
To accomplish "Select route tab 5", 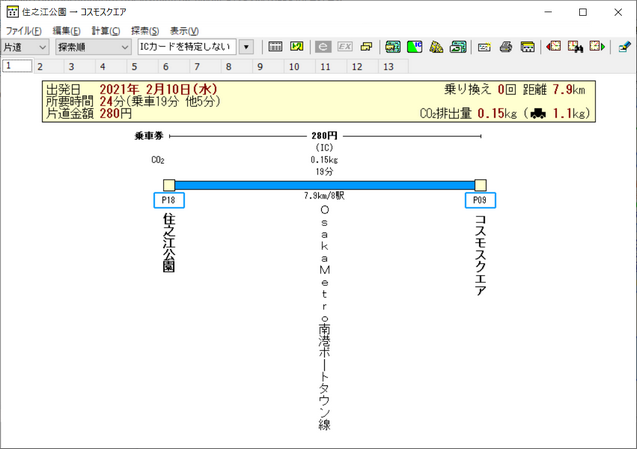I will coord(143,66).
